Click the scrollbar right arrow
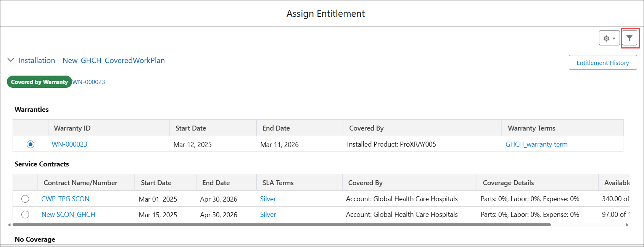644x247 pixels. click(627, 225)
